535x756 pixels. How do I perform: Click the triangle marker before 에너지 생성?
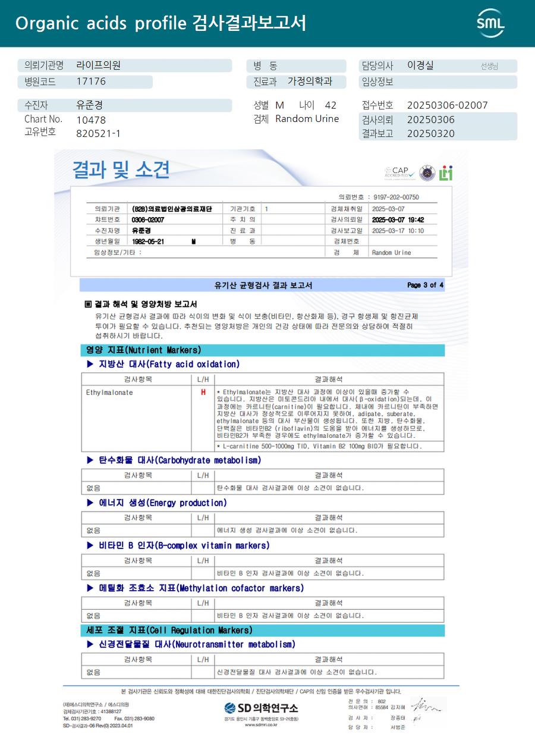click(90, 503)
